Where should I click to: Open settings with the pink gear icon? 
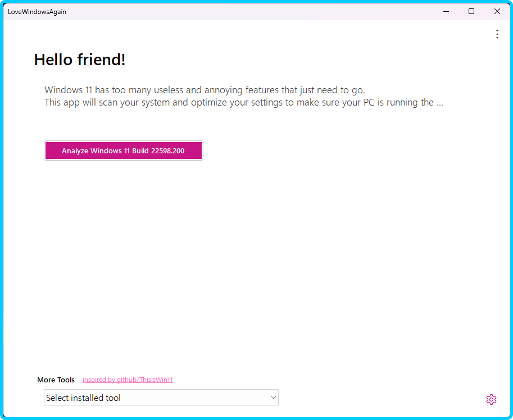(x=491, y=399)
